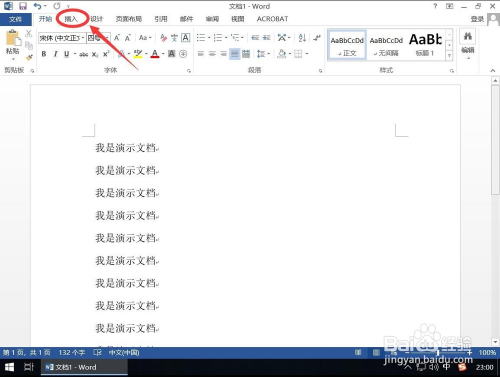This screenshot has width=500, height=377.
Task: Apply numbered list
Action: [x=218, y=38]
